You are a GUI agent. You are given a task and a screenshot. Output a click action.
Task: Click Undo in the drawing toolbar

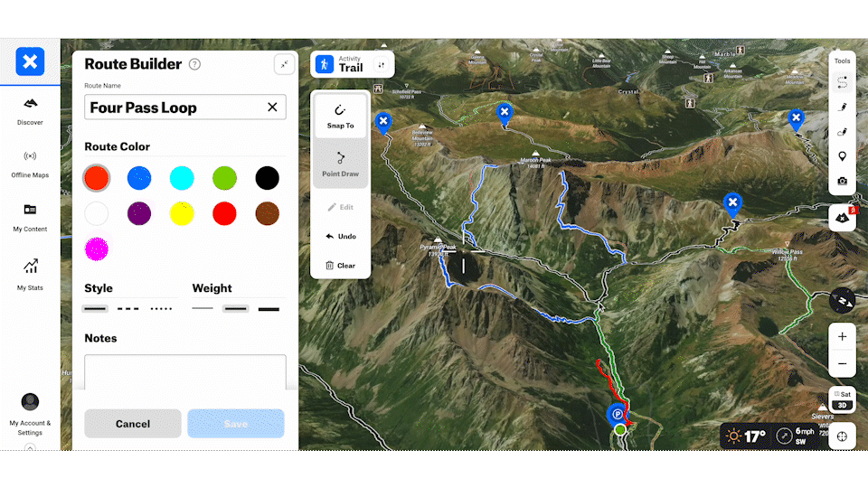pos(340,236)
